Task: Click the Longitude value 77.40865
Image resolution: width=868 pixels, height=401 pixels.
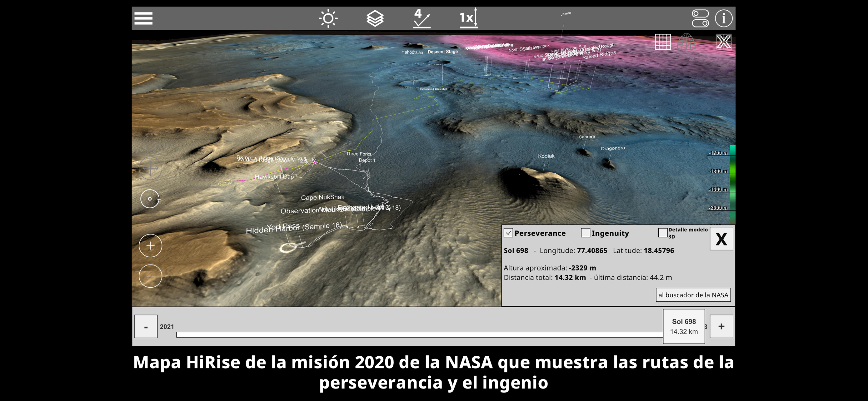Action: coord(592,250)
